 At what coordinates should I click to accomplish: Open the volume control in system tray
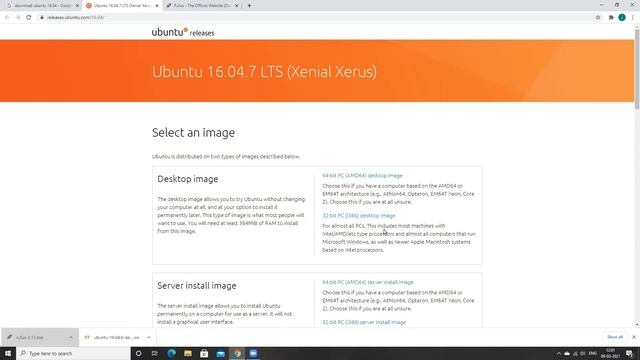(x=583, y=353)
